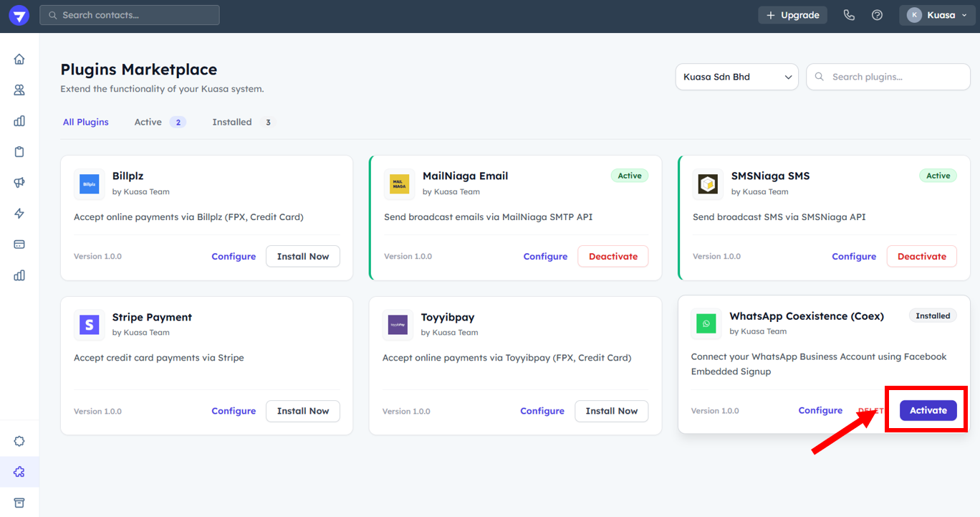This screenshot has height=517, width=980.
Task: Switch to the Installed tab
Action: pos(232,122)
